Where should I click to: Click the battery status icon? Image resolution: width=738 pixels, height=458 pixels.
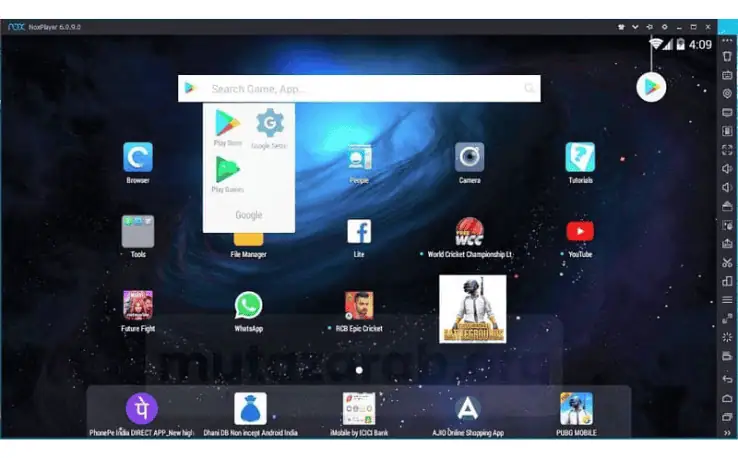click(681, 44)
